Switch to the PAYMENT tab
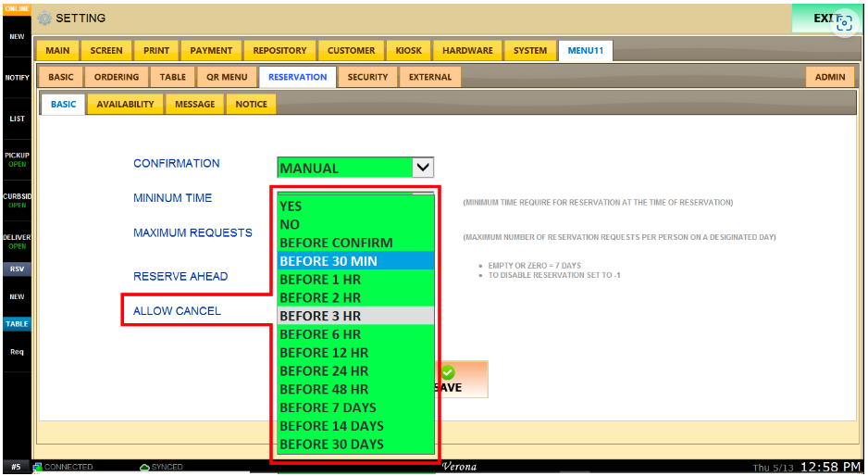Screen dimensions: 868x476 211,51
